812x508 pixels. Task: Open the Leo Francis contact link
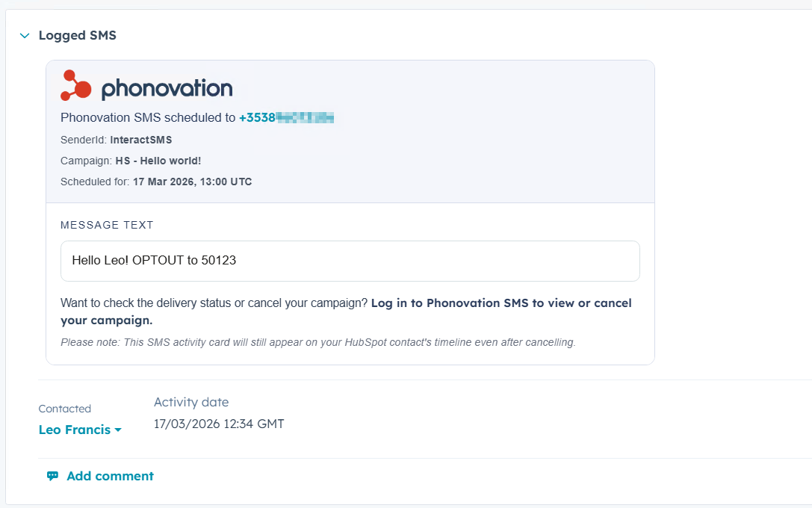75,430
